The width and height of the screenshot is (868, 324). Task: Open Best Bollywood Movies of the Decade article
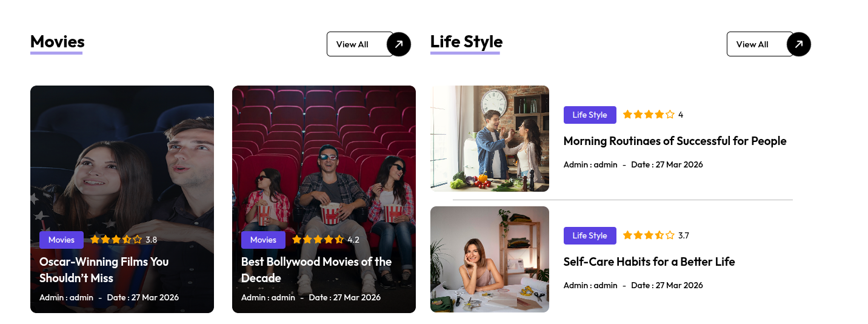point(316,270)
